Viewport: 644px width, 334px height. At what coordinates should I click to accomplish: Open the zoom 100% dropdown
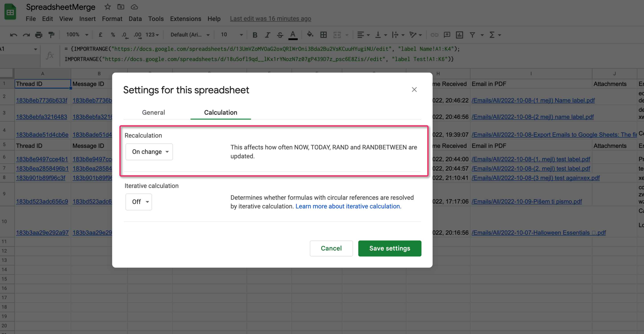point(77,35)
